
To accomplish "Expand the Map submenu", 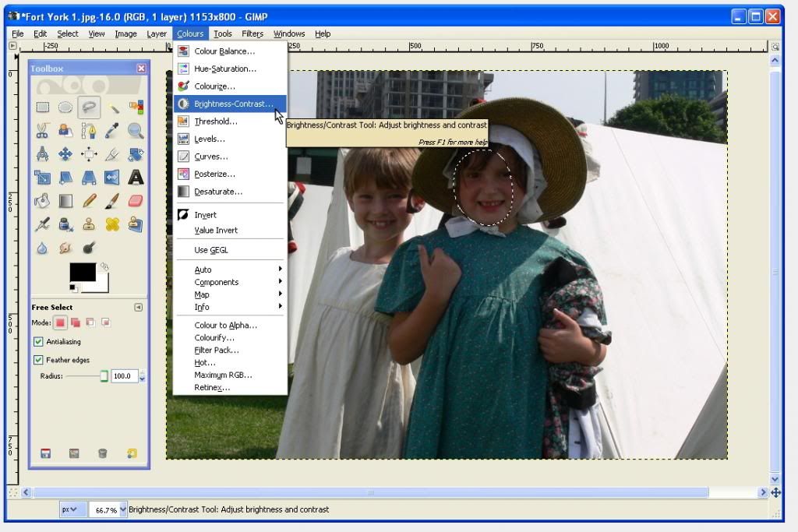I will 231,294.
